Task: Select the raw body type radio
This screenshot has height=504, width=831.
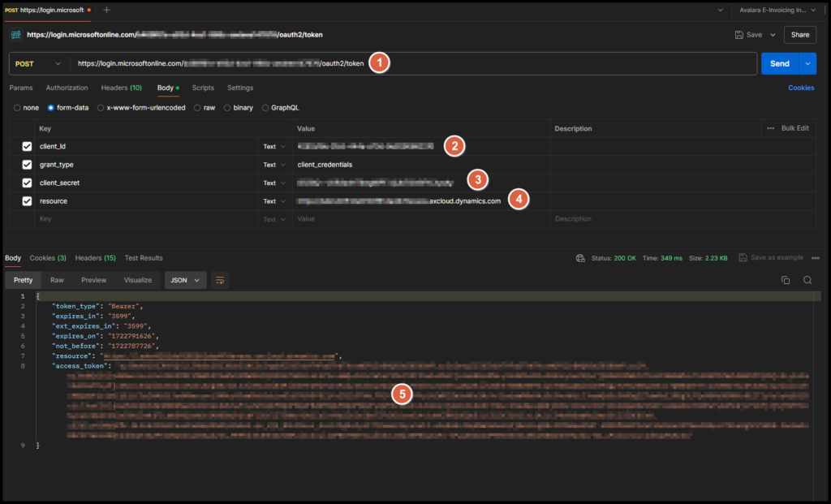Action: point(197,108)
